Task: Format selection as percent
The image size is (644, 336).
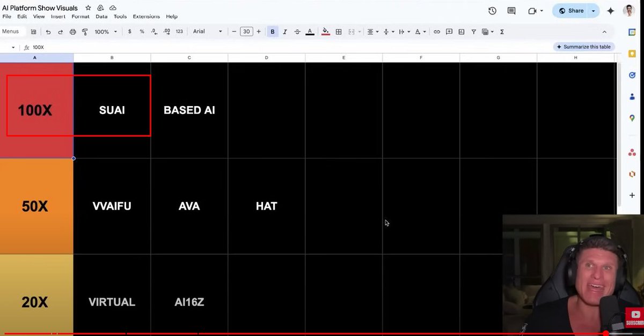Action: point(142,32)
